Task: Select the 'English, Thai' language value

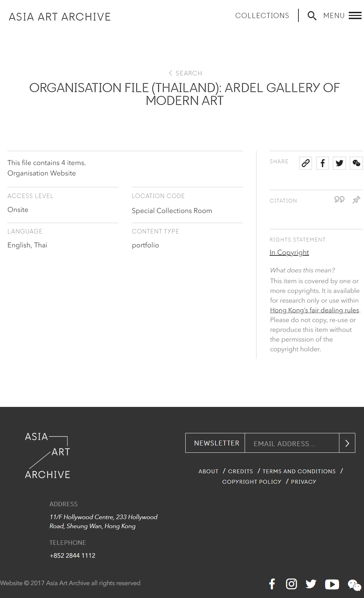Action: (x=27, y=245)
